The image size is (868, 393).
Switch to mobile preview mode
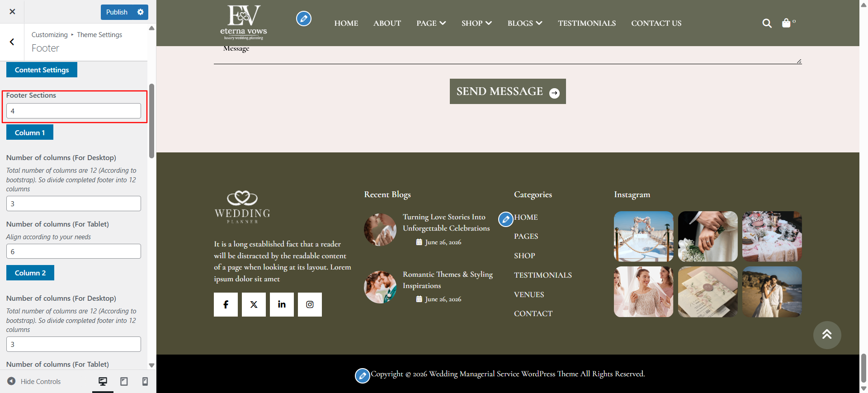tap(145, 381)
